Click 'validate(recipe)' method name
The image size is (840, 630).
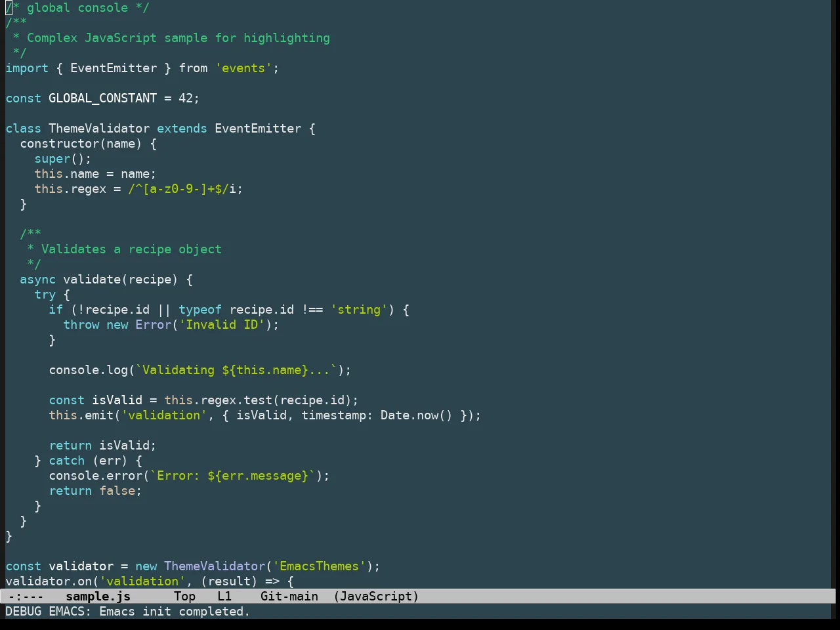point(121,280)
